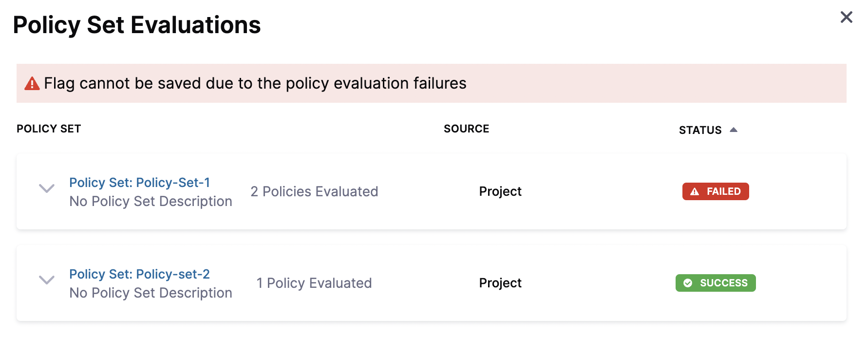Click the FAILED status badge for Policy-Set-1

click(715, 191)
